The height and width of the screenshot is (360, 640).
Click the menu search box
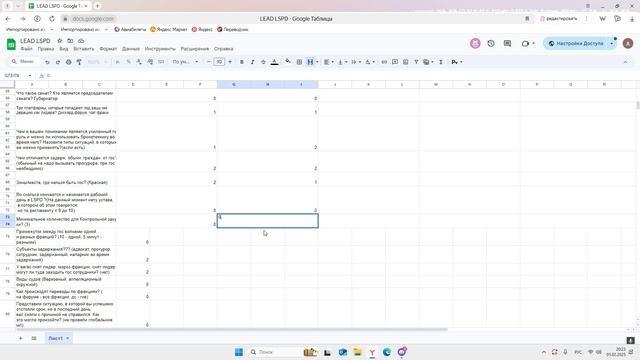(x=24, y=62)
